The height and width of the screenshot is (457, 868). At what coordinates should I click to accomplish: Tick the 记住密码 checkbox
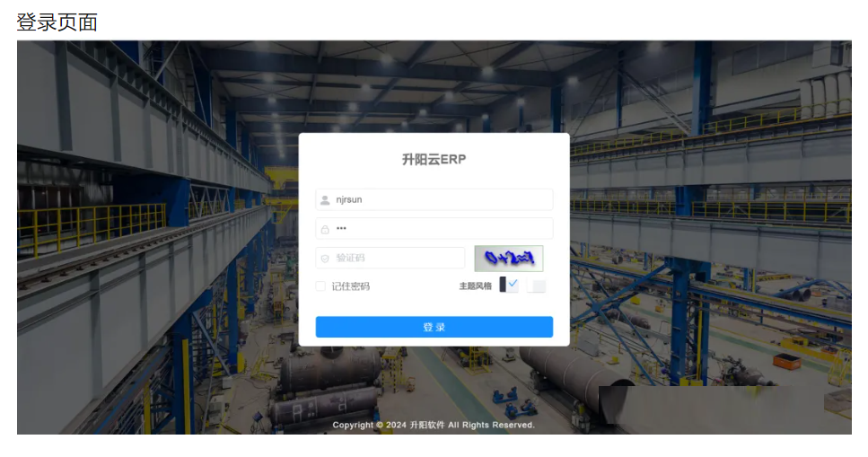click(x=320, y=286)
